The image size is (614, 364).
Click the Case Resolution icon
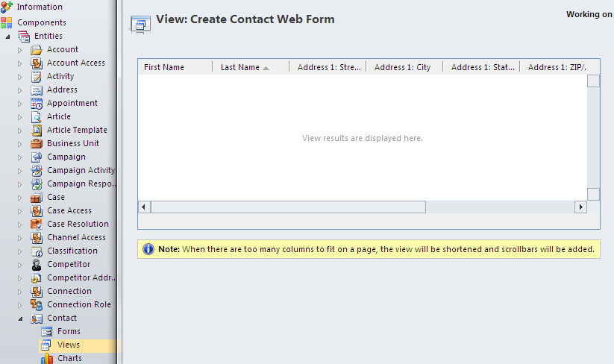(x=36, y=225)
